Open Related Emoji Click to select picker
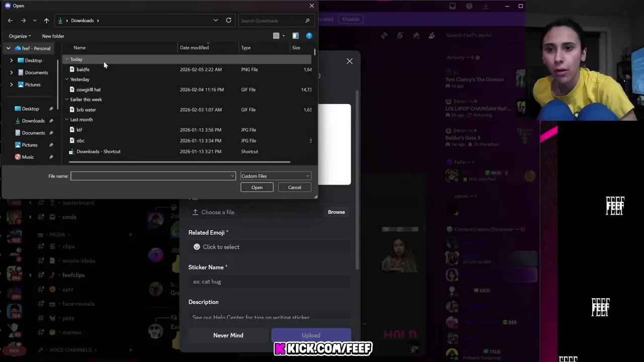The height and width of the screenshot is (362, 644). (x=270, y=247)
